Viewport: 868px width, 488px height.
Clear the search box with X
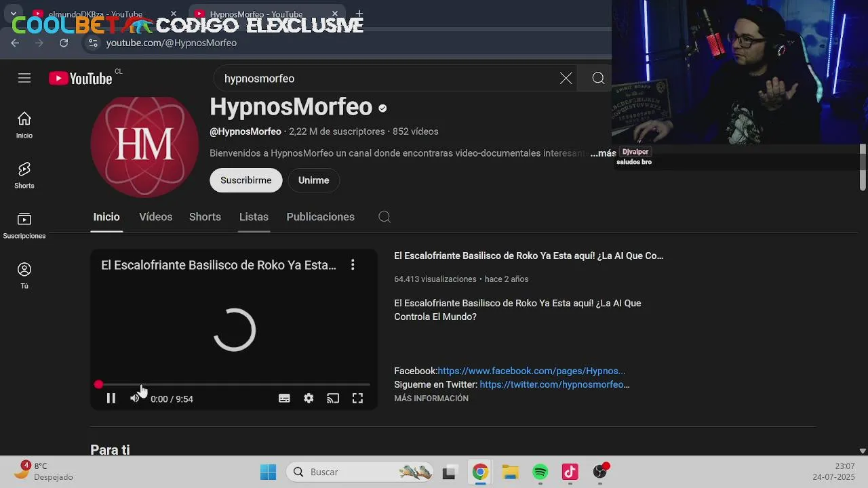coord(566,79)
